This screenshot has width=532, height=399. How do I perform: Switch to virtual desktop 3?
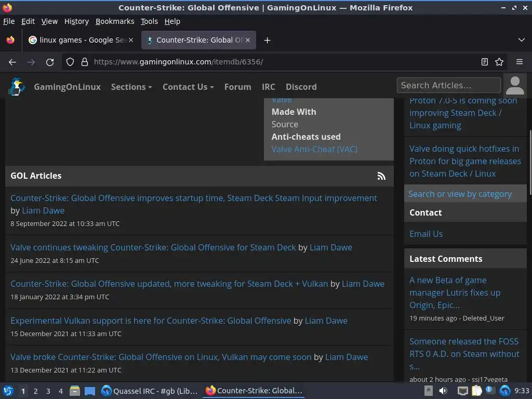[48, 391]
